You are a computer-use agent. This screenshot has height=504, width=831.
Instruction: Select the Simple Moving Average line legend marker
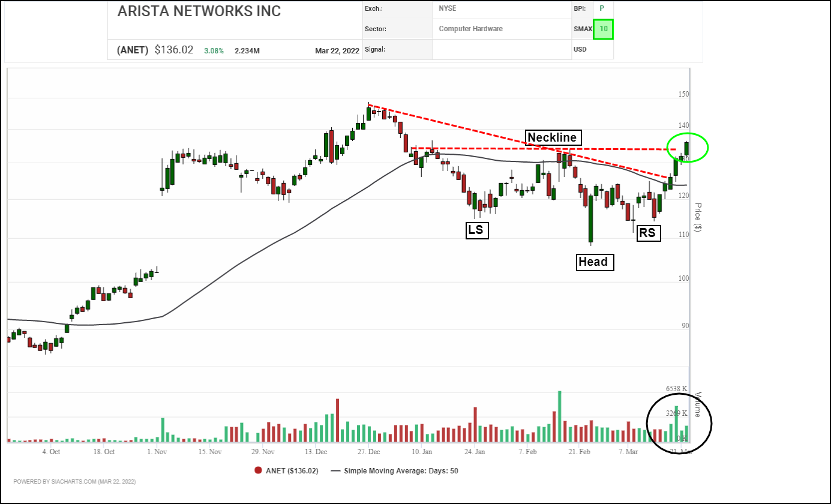(x=335, y=471)
